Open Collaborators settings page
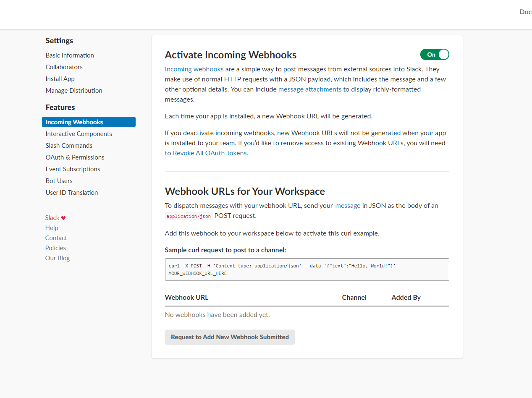 coord(64,67)
